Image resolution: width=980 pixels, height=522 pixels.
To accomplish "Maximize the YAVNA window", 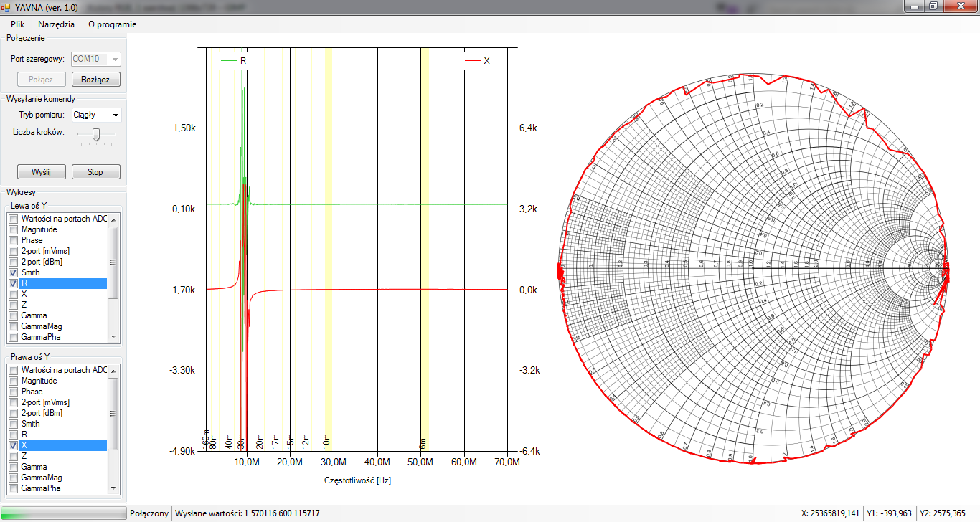I will (x=933, y=6).
